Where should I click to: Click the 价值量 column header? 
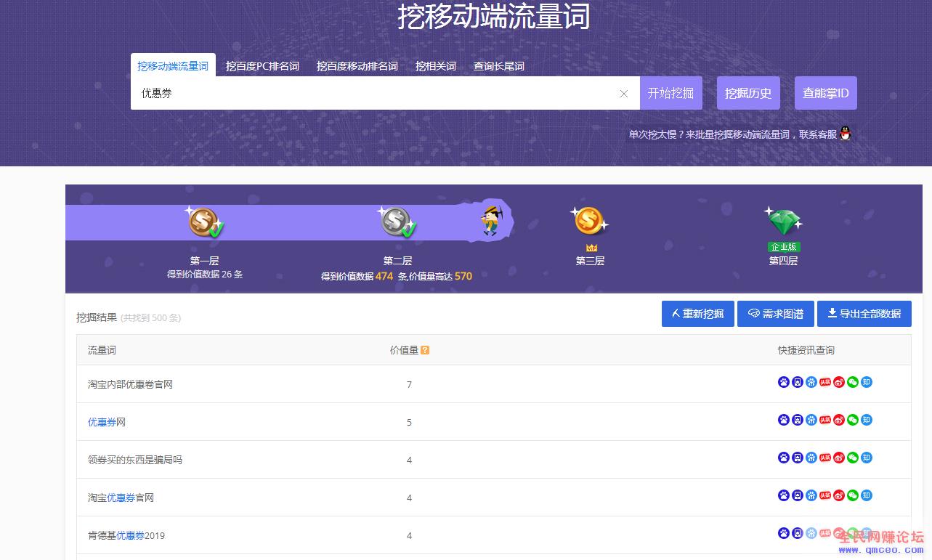point(404,350)
